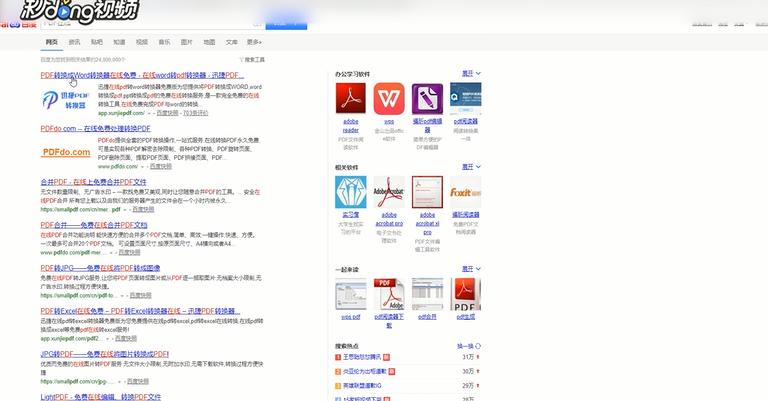Switch to the 视频 tab
This screenshot has height=401, width=768.
pos(142,42)
